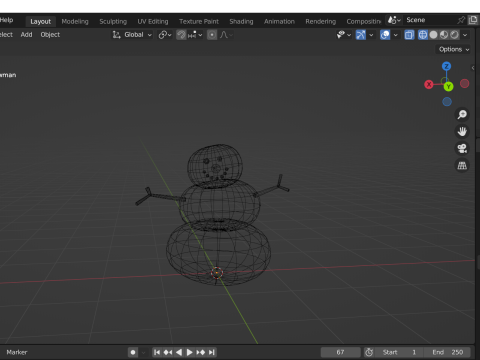Click the End frame field showing 250

click(447, 352)
